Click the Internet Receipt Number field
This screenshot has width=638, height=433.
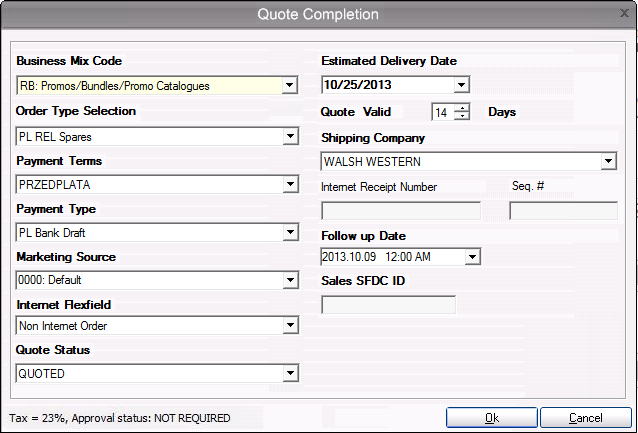point(401,211)
